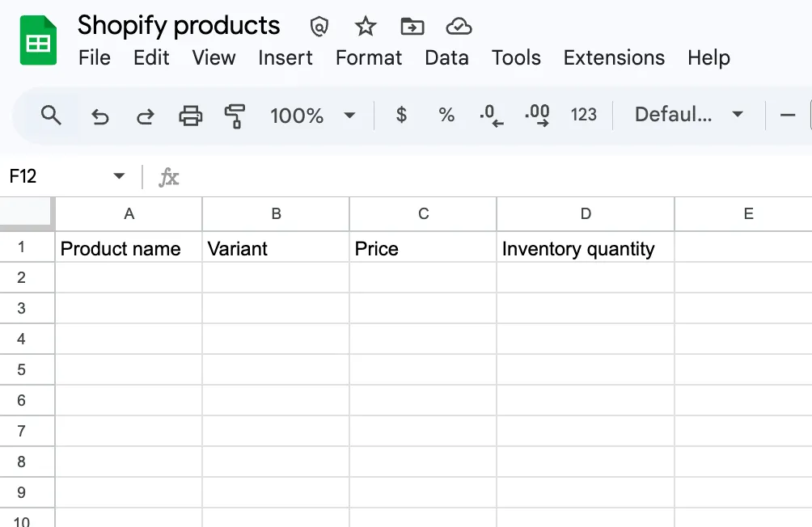The image size is (812, 527).
Task: Open the Extensions menu
Action: [614, 57]
